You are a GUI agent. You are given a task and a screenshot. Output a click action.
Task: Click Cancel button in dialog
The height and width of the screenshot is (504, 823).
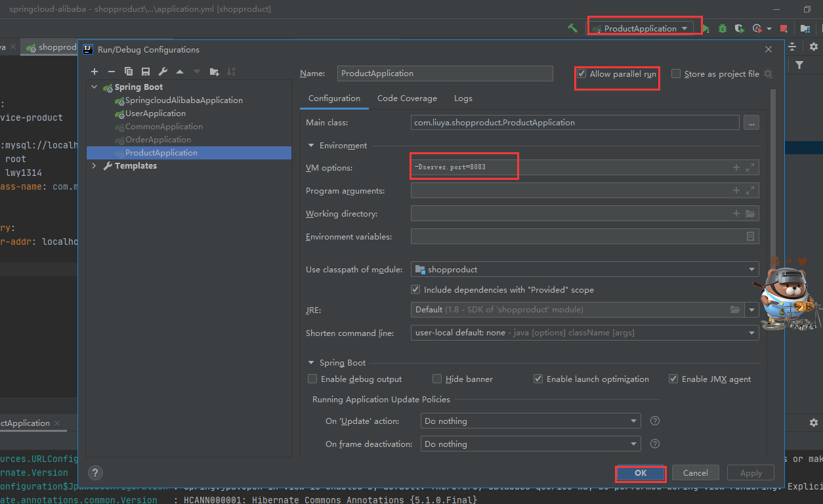pyautogui.click(x=695, y=472)
